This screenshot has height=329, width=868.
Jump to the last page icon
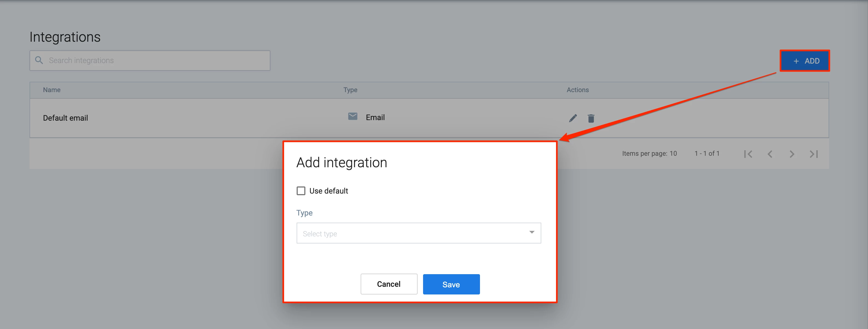814,154
